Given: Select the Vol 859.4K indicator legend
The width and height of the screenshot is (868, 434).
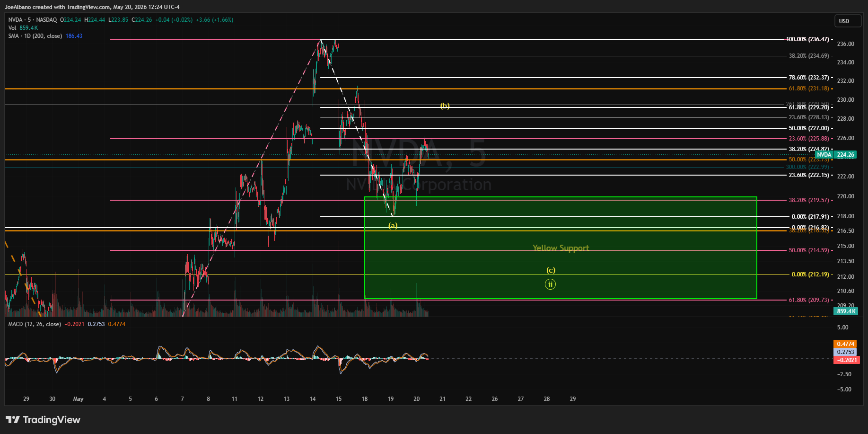Looking at the screenshot, I should coord(23,28).
